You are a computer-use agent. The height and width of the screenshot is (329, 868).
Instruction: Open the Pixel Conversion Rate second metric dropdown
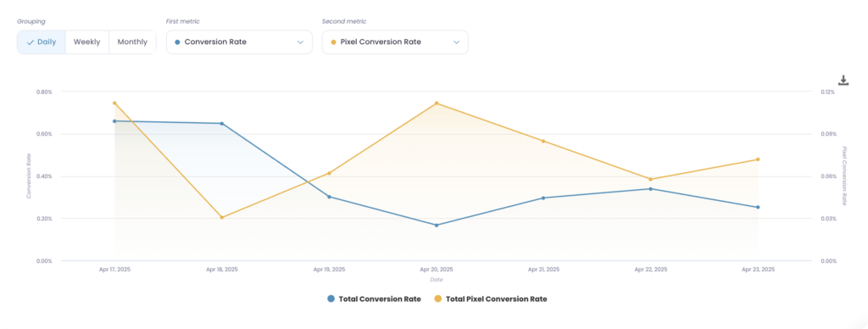[395, 42]
